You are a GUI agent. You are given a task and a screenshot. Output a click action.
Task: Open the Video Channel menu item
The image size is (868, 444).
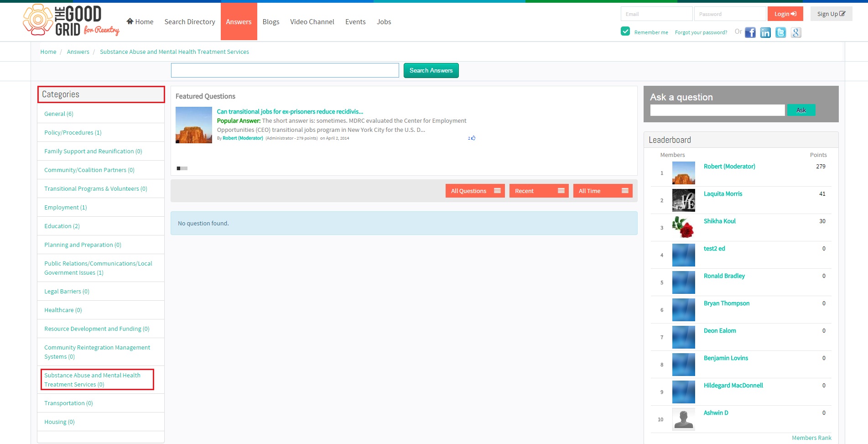click(x=312, y=21)
